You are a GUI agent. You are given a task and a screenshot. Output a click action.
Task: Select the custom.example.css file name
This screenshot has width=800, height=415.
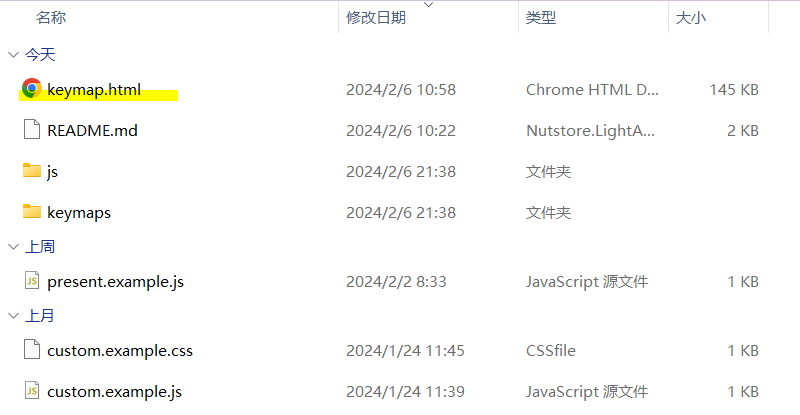tap(120, 350)
